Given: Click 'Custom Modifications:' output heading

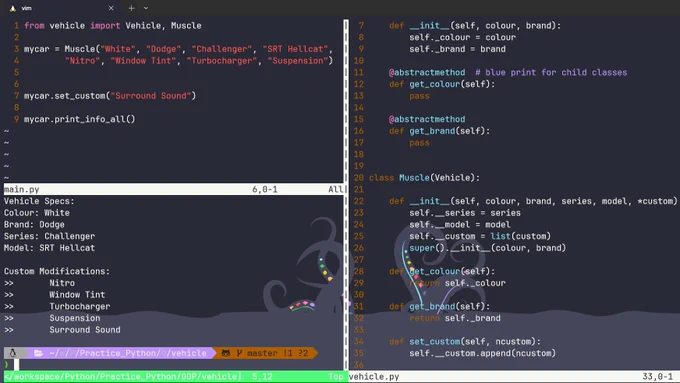Looking at the screenshot, I should [57, 272].
